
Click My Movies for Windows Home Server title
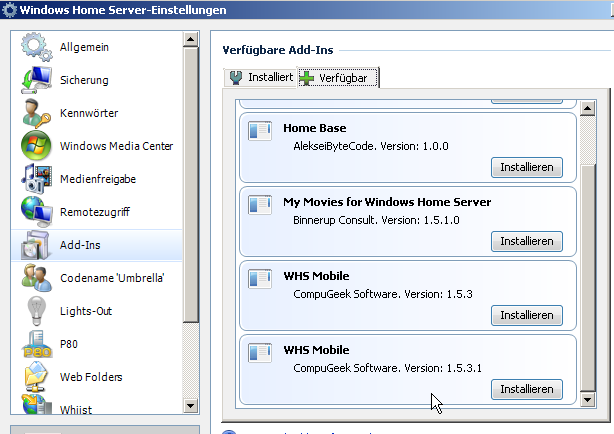point(387,202)
